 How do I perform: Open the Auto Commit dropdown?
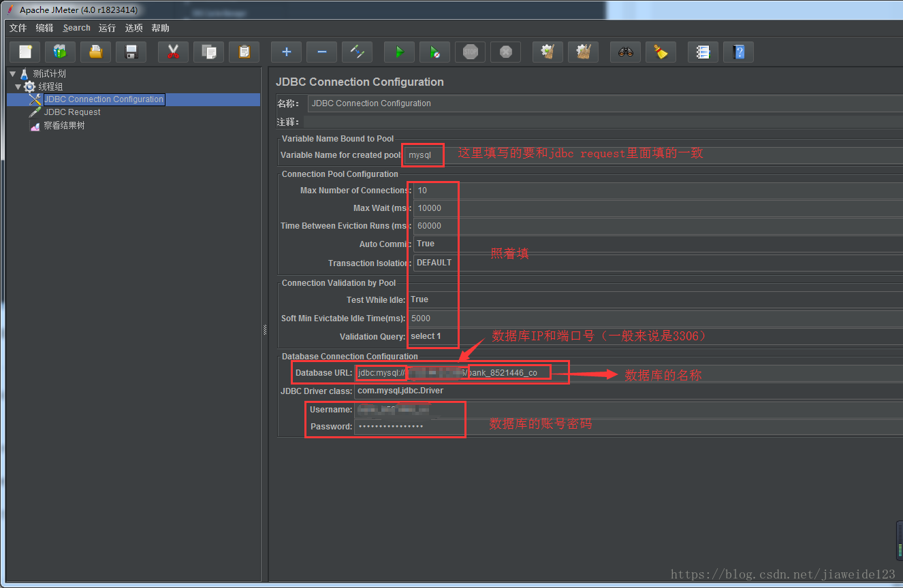pos(658,244)
